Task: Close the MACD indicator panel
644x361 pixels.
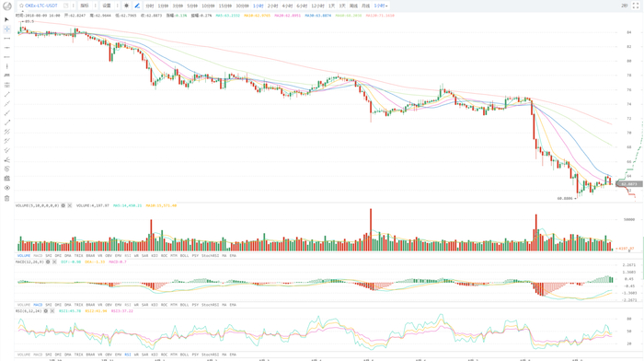Action: 54,262
